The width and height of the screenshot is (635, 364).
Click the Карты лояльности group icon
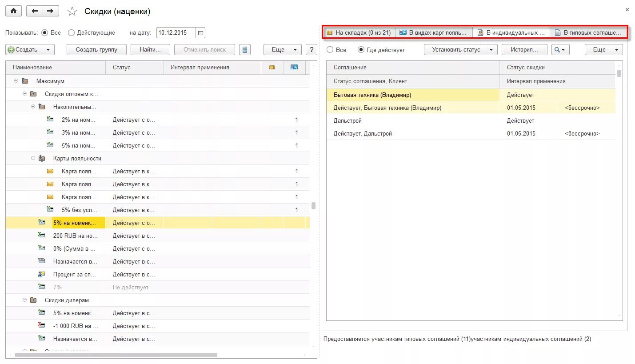pos(42,158)
